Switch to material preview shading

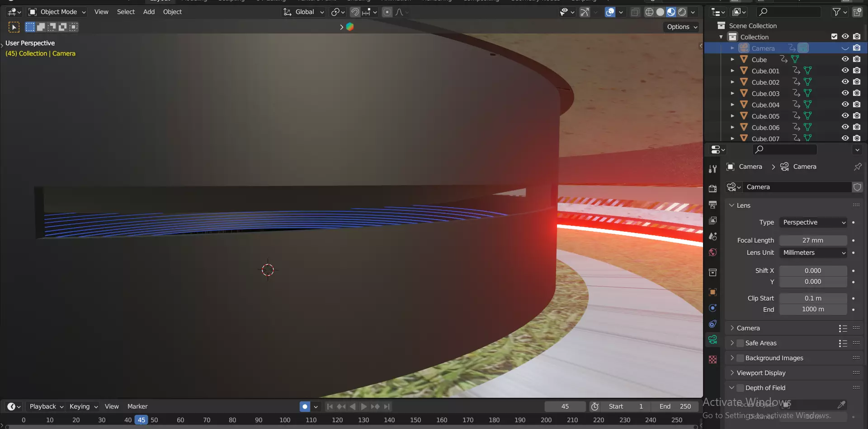(671, 12)
